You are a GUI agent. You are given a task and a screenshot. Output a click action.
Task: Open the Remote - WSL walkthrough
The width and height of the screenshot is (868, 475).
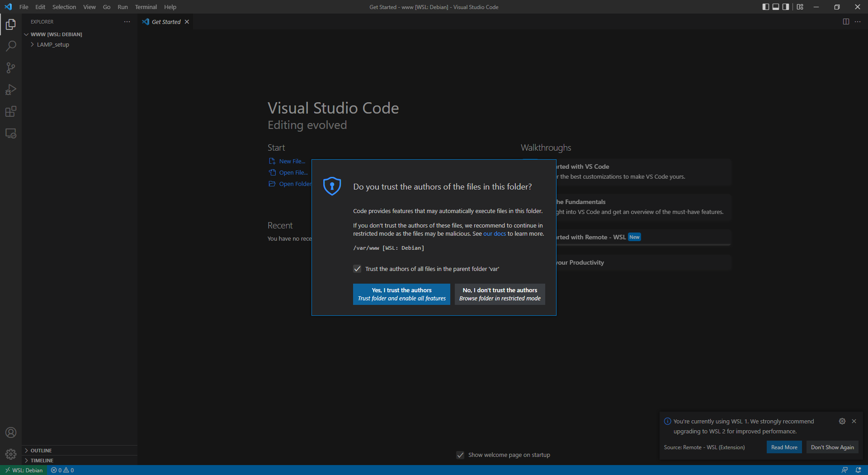click(643, 237)
